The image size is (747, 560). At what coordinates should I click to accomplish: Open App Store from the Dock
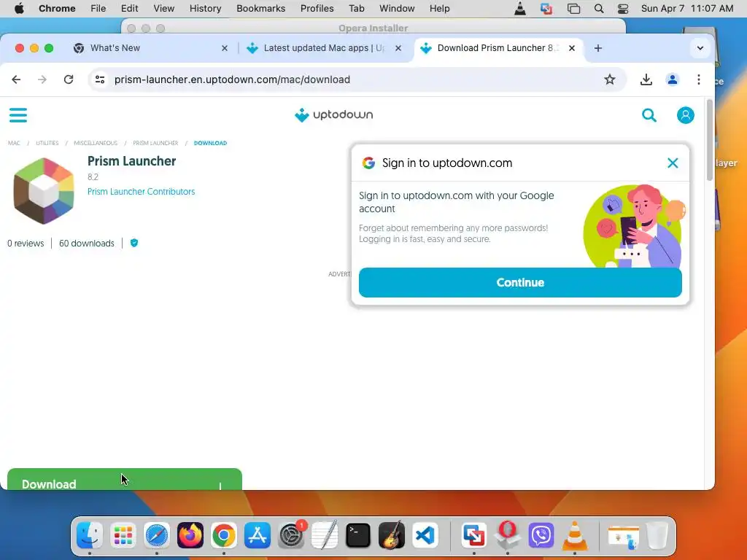tap(258, 536)
